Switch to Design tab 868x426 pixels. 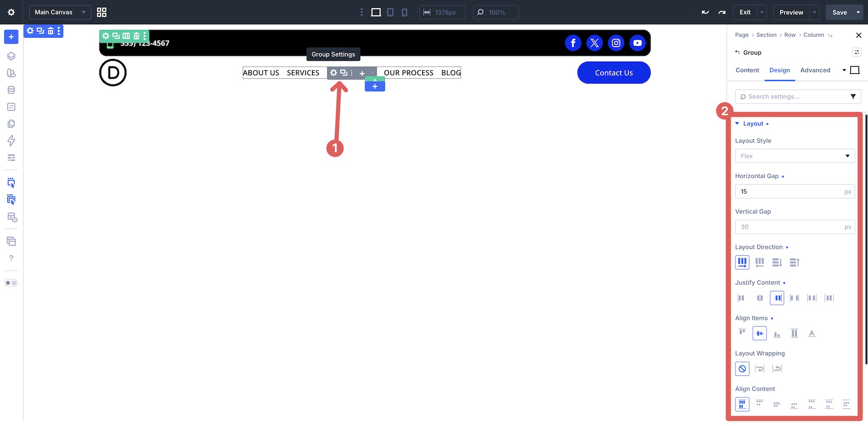coord(780,70)
